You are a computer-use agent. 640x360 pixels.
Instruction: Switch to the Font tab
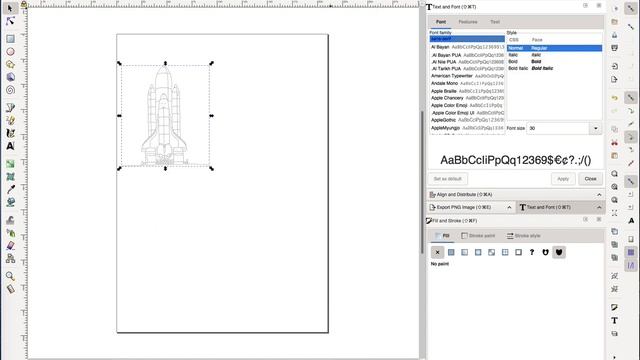(441, 22)
